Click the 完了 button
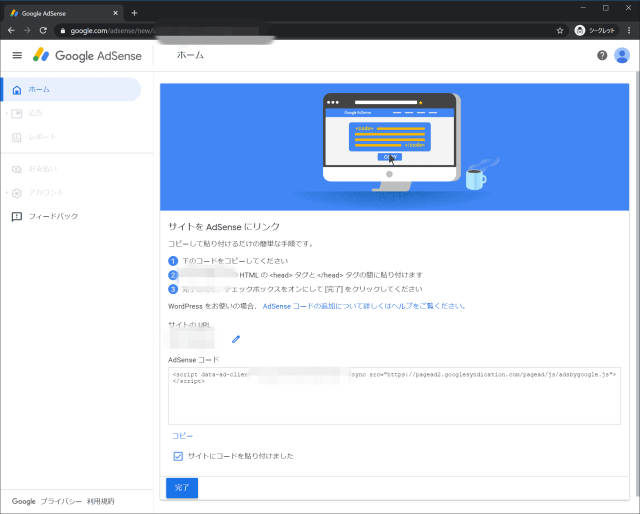640x514 pixels. coord(182,488)
